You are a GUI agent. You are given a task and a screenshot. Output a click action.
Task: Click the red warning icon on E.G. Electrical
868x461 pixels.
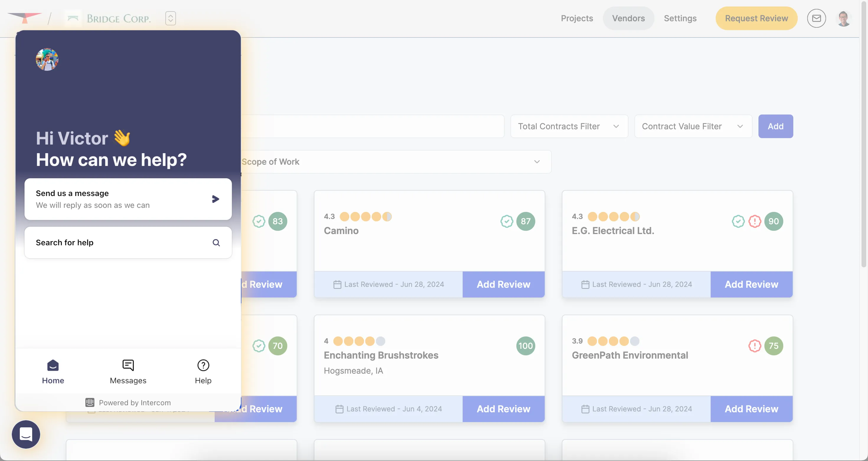pos(754,221)
